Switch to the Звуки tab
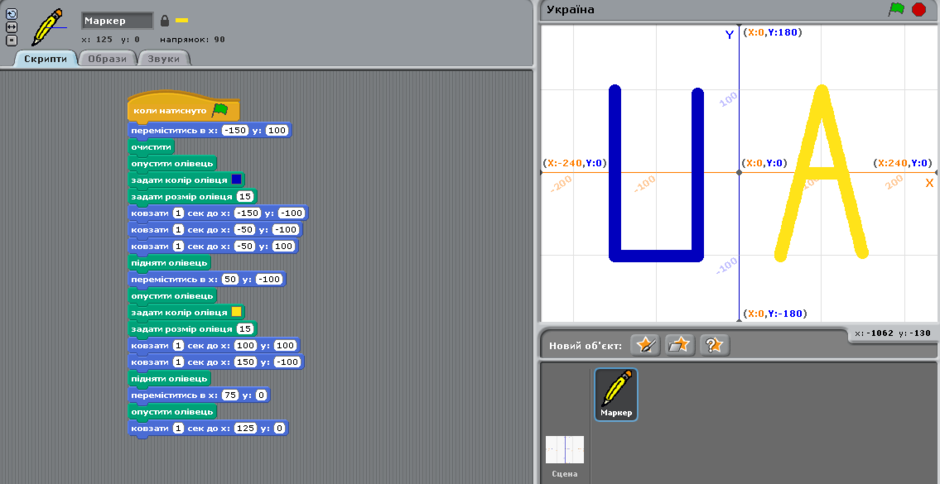This screenshot has height=484, width=940. (x=164, y=59)
